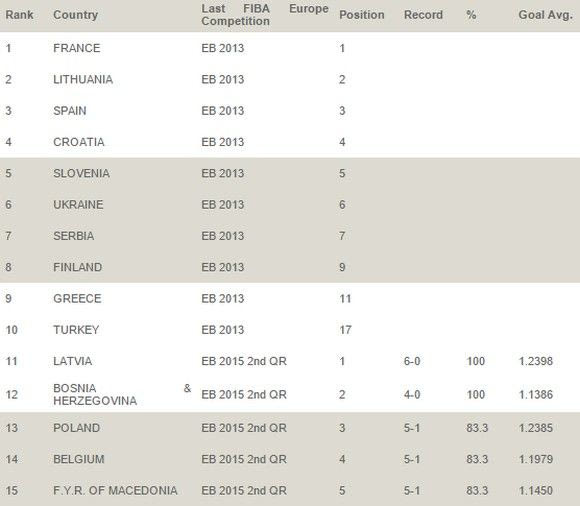Image resolution: width=580 pixels, height=506 pixels.
Task: Click LATVIA's 6-0 record cell
Action: pos(412,361)
